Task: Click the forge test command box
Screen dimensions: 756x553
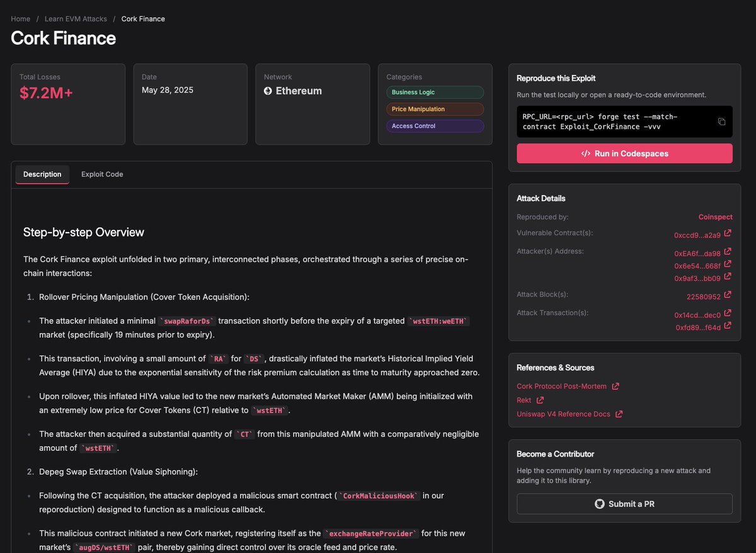Action: (x=624, y=122)
